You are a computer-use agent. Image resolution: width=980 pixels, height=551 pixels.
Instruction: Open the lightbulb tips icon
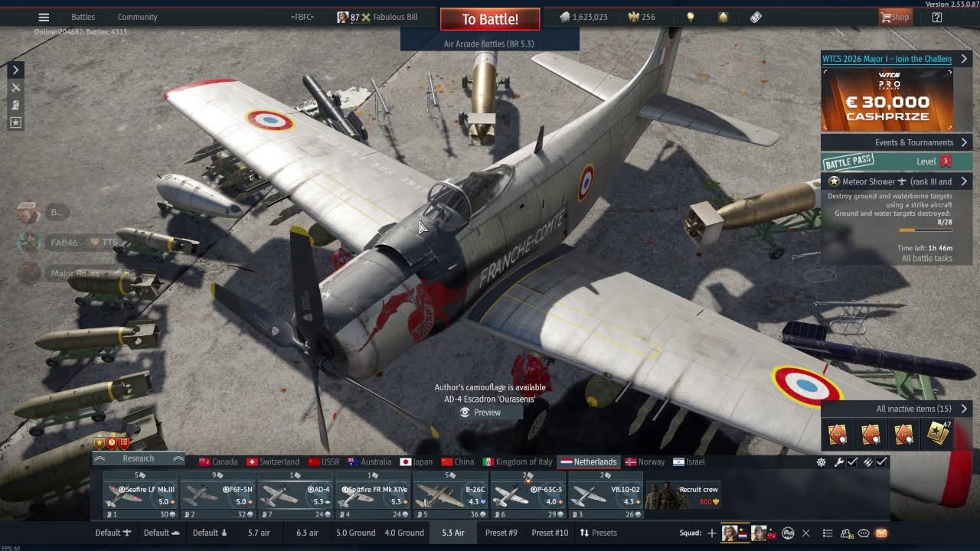click(x=690, y=17)
